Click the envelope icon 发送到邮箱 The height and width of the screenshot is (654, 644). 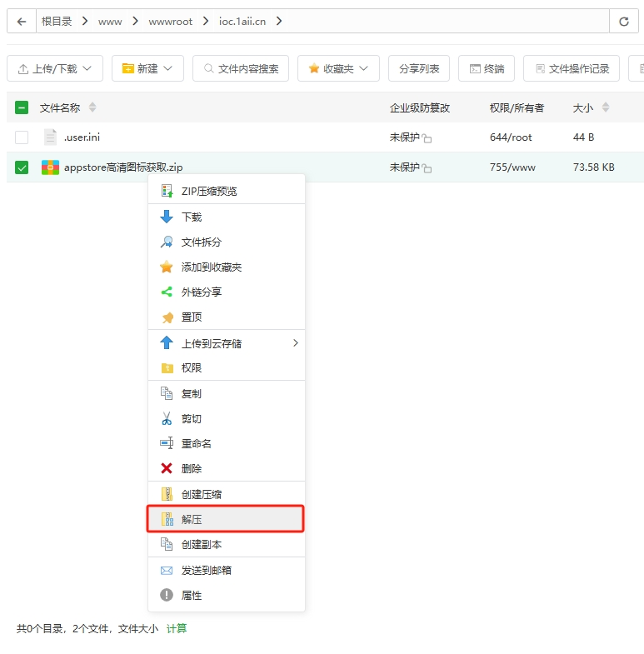coord(167,570)
